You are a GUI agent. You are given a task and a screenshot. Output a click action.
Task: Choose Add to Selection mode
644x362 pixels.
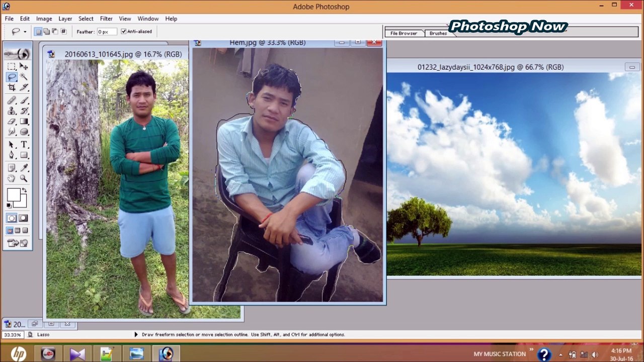[47, 32]
